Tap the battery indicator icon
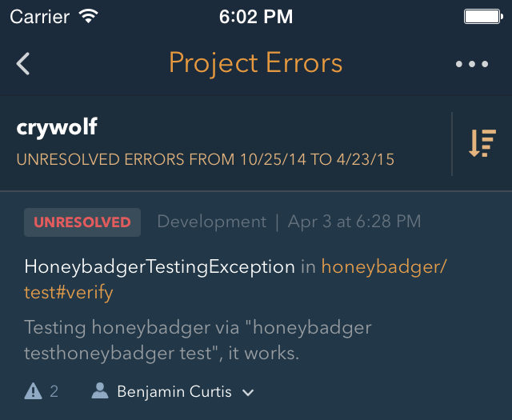Viewport: 512px width, 420px height. (x=482, y=16)
